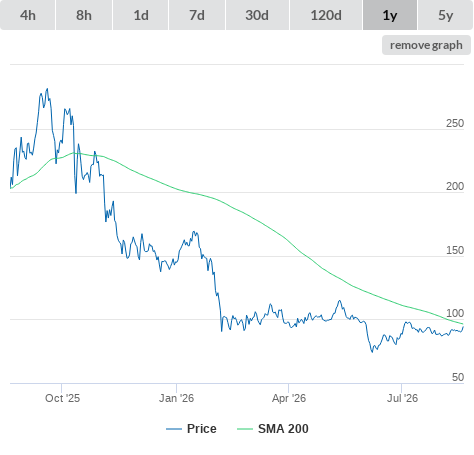The width and height of the screenshot is (474, 455).
Task: Click the Jan '26 axis label
Action: point(176,398)
